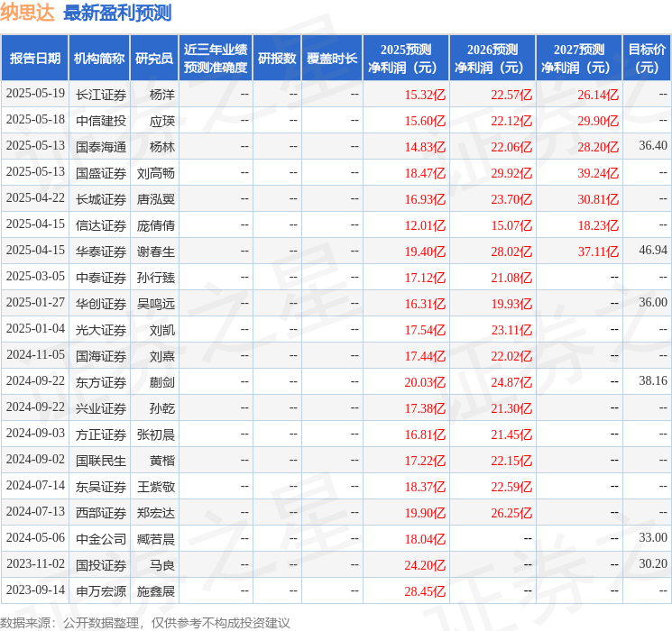Click institution 东方证券
672x631 pixels.
[101, 382]
